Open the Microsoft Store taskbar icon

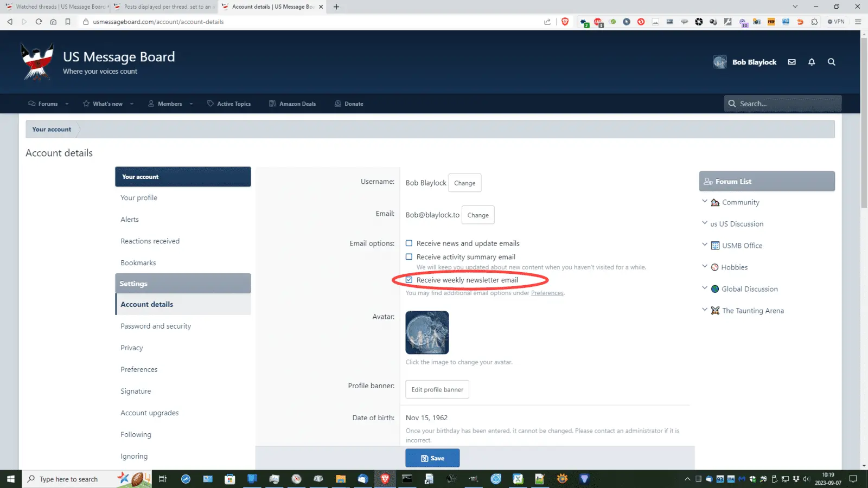pos(230,479)
